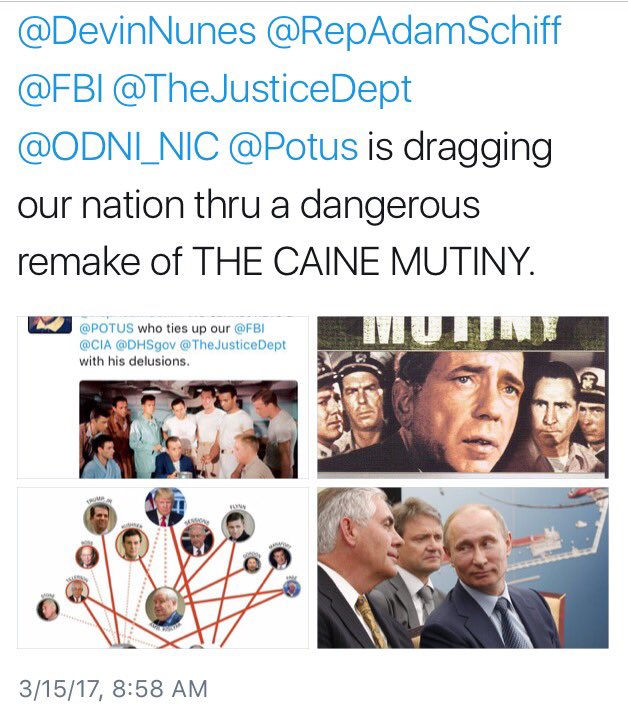Select the FLYNN portrait circle
Image resolution: width=628 pixels, height=721 pixels.
[238, 526]
